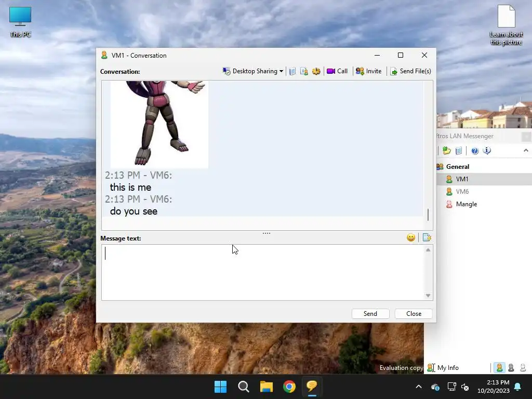The width and height of the screenshot is (532, 399).
Task: Invite users to the conversation
Action: pyautogui.click(x=368, y=71)
